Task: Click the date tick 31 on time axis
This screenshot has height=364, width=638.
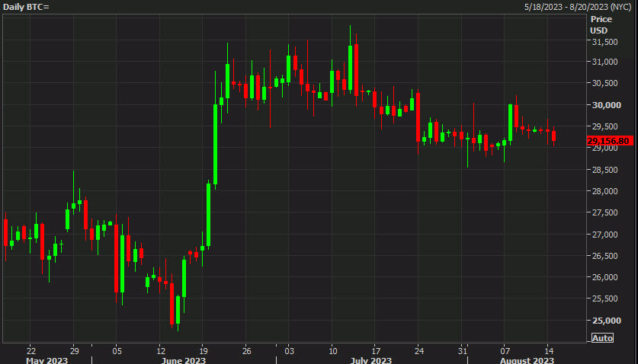Action: tap(462, 351)
